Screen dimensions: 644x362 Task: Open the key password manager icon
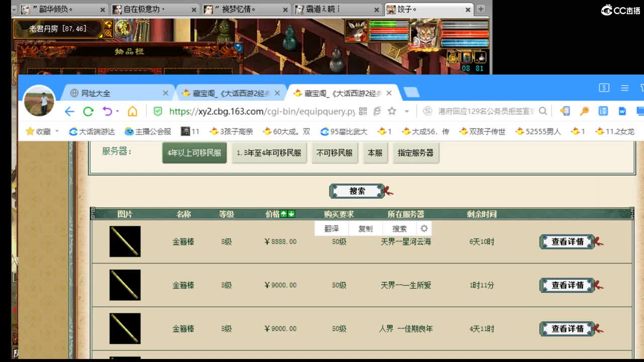[584, 111]
